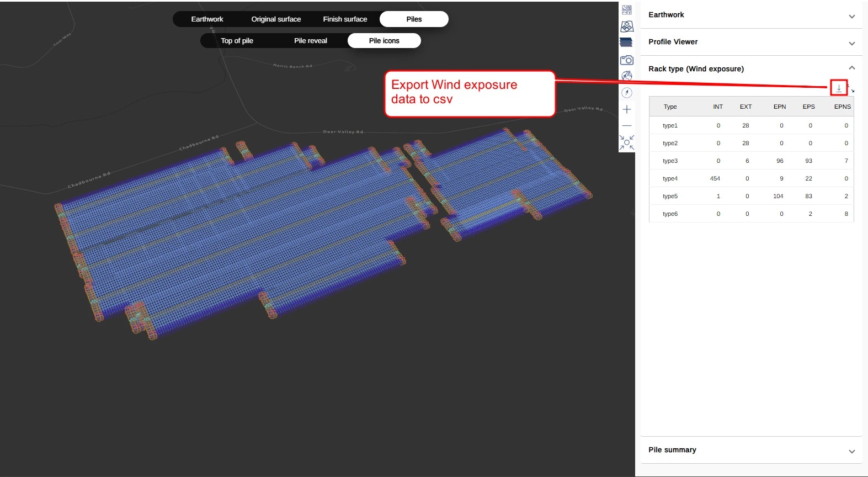The width and height of the screenshot is (868, 477).
Task: Select the type5 row label
Action: [x=670, y=196]
